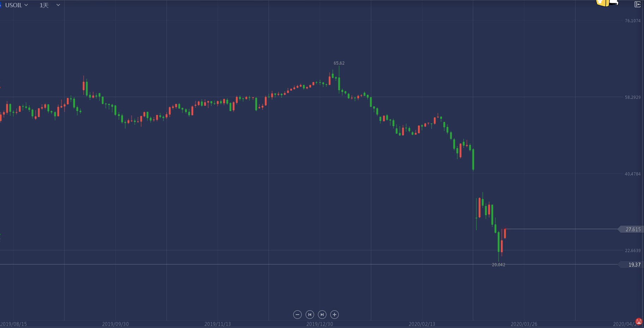Toggle the right sidebar panel icon
The width and height of the screenshot is (644, 328).
pyautogui.click(x=637, y=4)
